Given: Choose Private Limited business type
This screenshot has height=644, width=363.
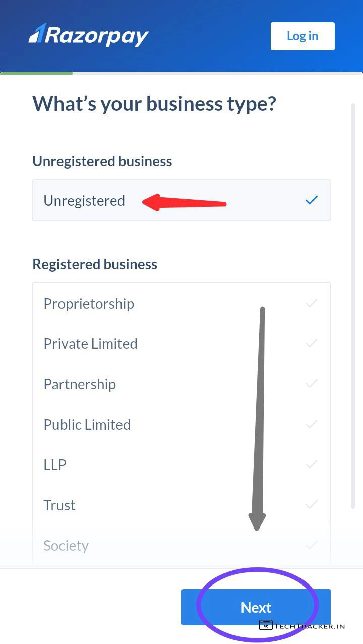Looking at the screenshot, I should click(x=90, y=344).
